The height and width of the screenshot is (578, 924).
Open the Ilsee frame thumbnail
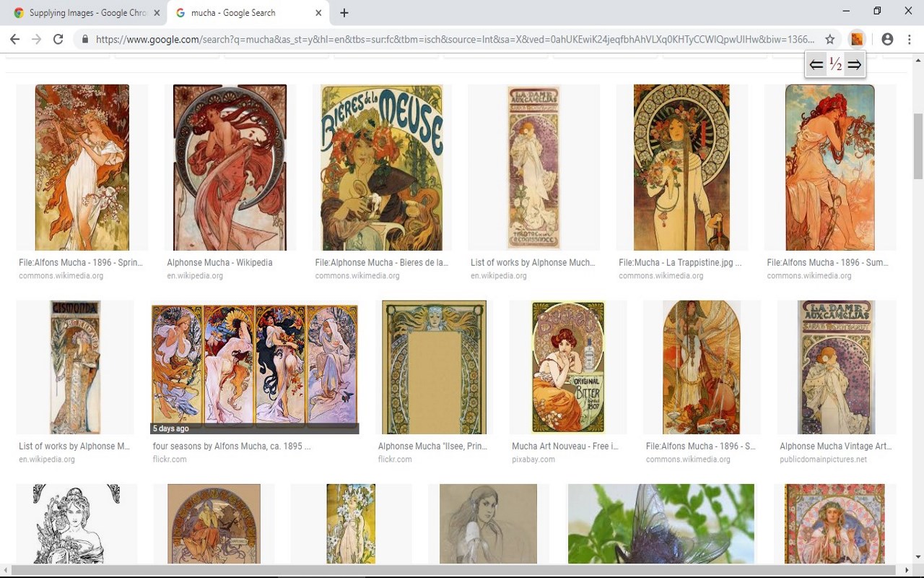click(434, 367)
